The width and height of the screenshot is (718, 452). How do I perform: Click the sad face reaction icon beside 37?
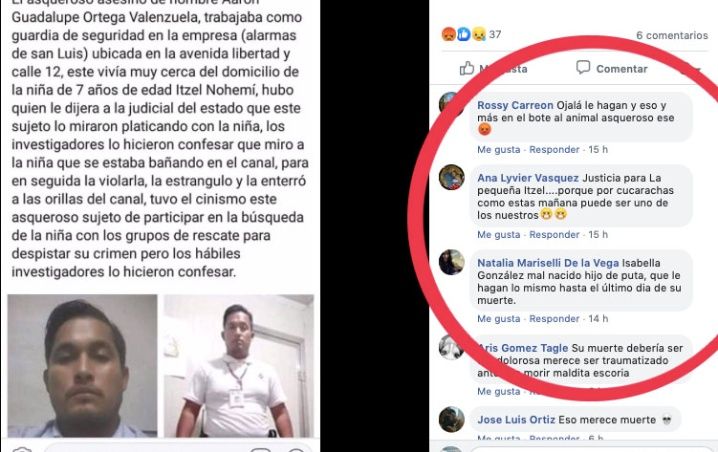479,34
